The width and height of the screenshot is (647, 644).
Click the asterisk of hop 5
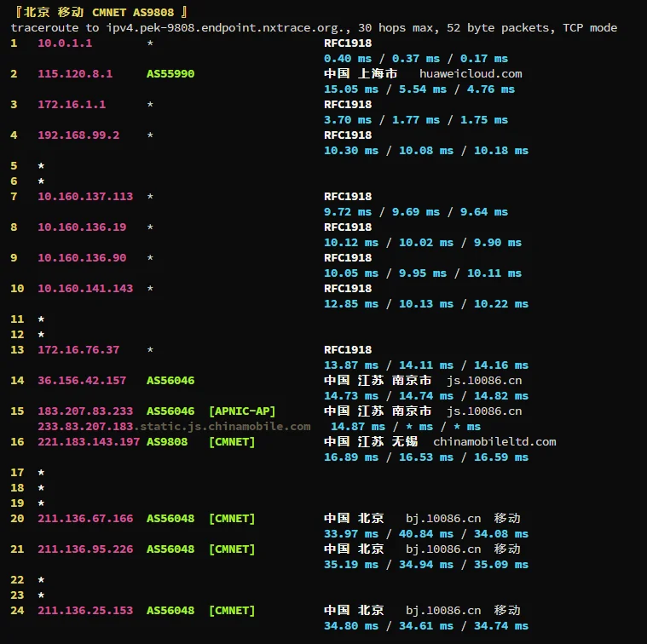coord(41,166)
